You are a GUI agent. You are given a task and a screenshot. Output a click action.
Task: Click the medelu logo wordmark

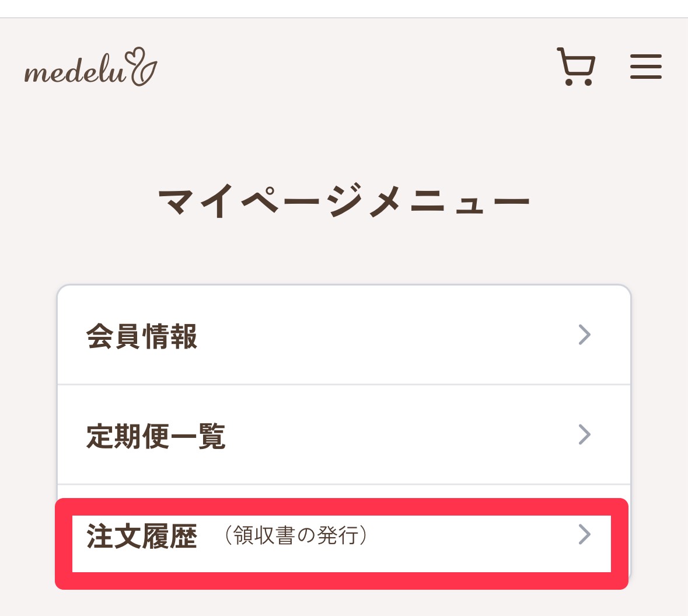[x=75, y=72]
